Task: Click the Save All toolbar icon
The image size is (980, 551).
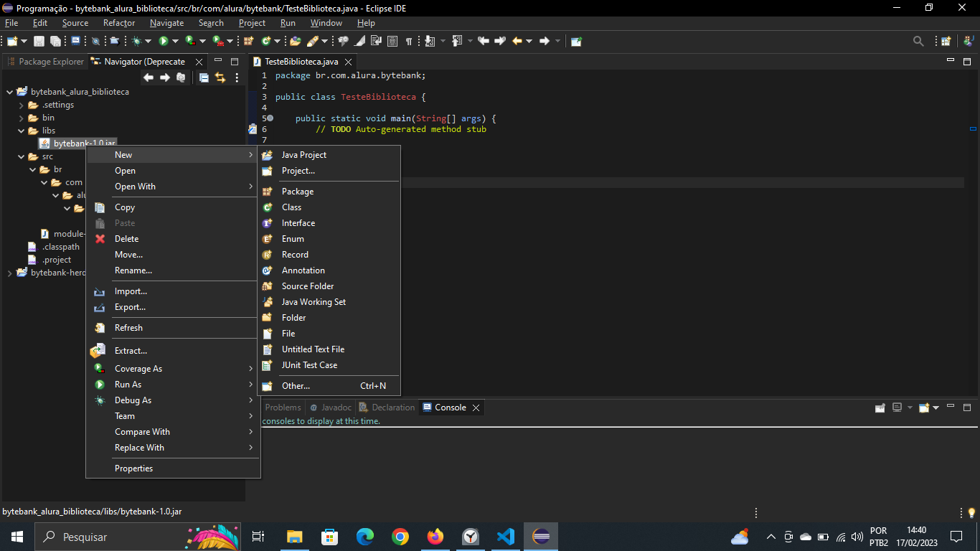Action: pos(55,41)
